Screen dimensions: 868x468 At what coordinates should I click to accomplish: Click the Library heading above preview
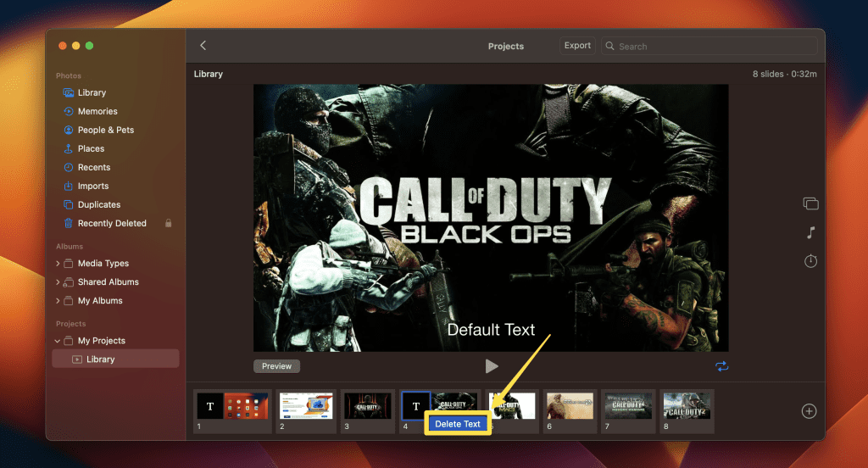(209, 74)
